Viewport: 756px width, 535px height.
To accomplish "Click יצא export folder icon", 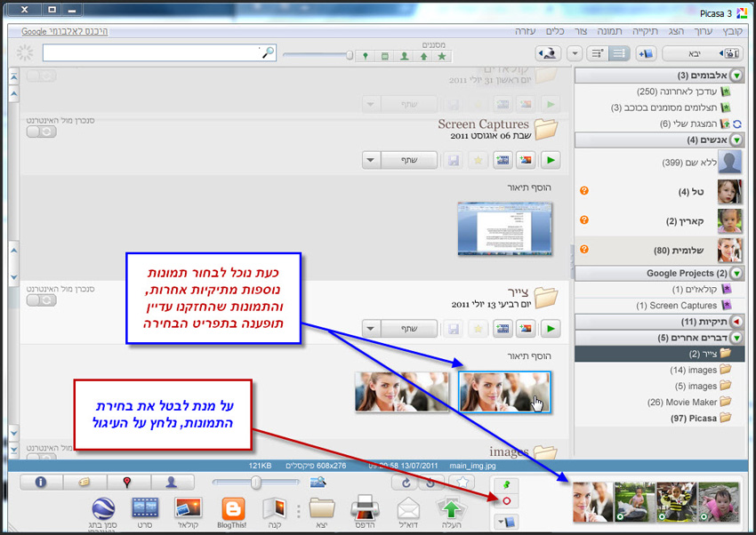I will [x=322, y=513].
